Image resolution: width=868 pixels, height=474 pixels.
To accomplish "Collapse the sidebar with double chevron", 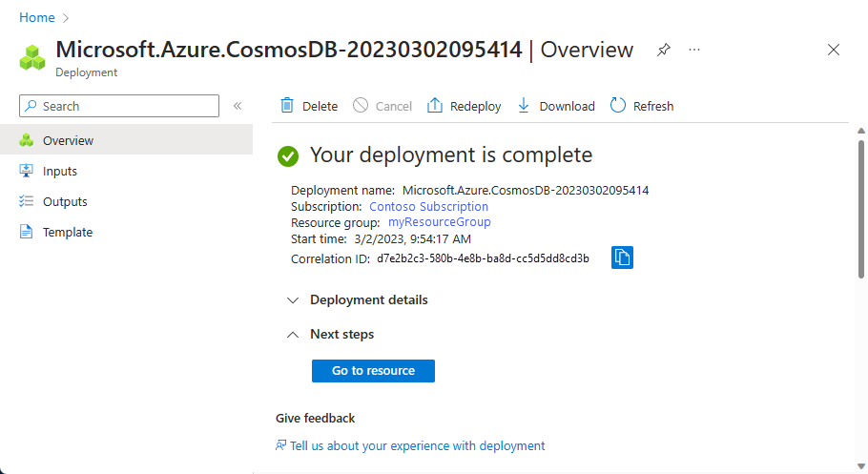I will (238, 106).
